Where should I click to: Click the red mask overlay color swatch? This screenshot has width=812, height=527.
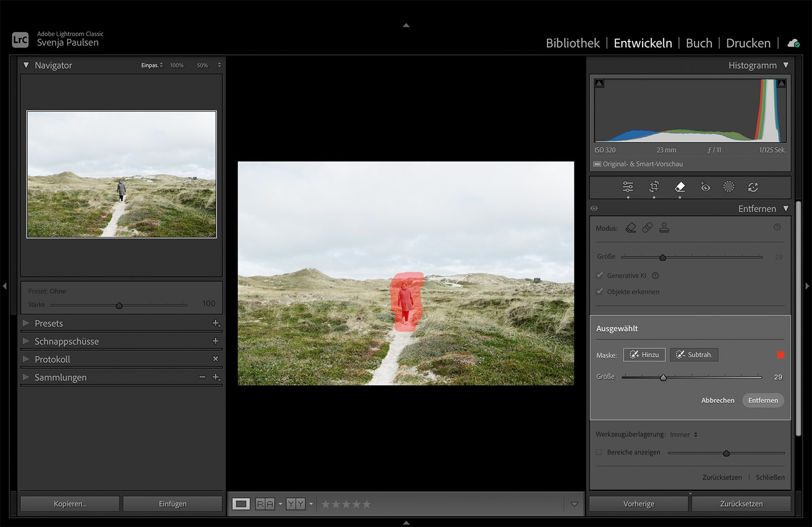(x=781, y=355)
